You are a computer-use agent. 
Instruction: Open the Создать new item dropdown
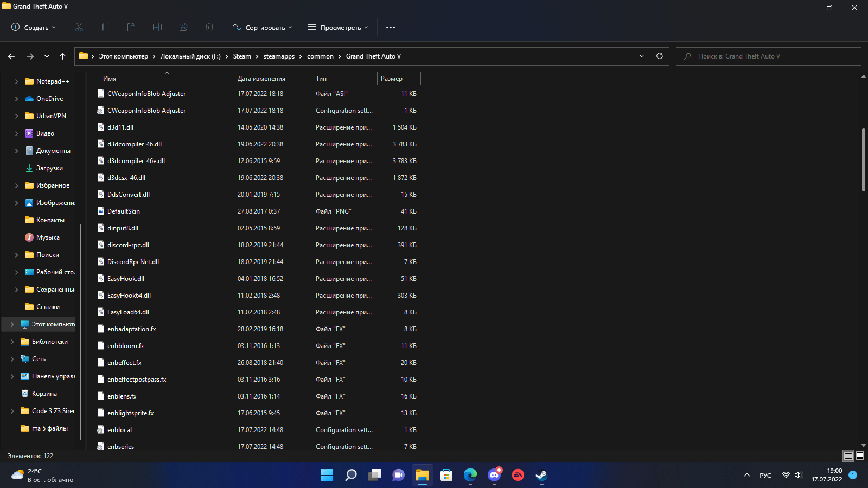pyautogui.click(x=34, y=27)
